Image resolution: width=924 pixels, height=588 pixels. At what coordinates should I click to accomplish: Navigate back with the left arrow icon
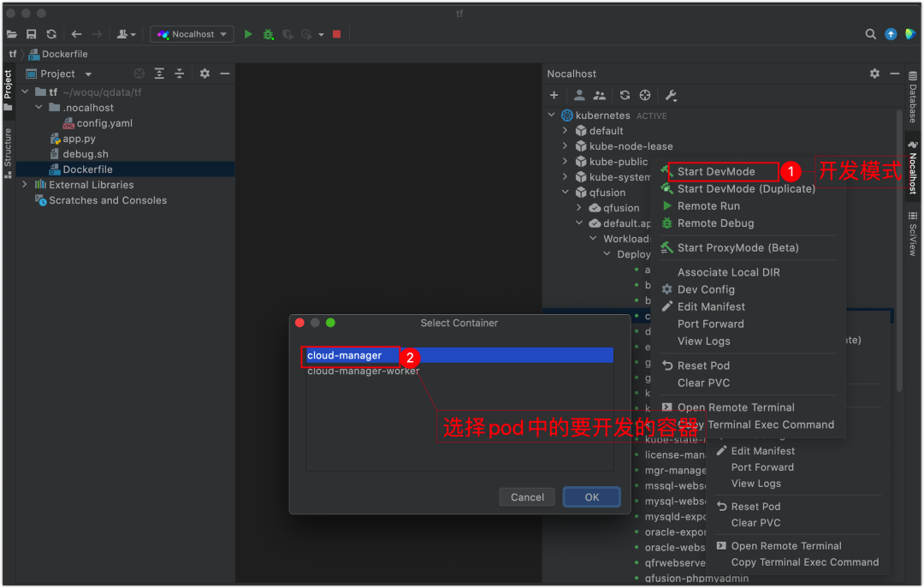pos(76,34)
